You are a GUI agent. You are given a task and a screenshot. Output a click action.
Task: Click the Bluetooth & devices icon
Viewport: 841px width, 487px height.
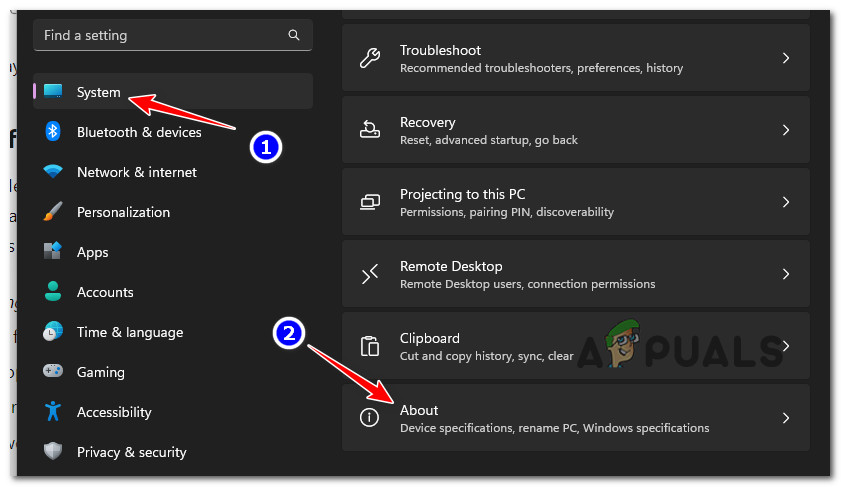tap(53, 132)
